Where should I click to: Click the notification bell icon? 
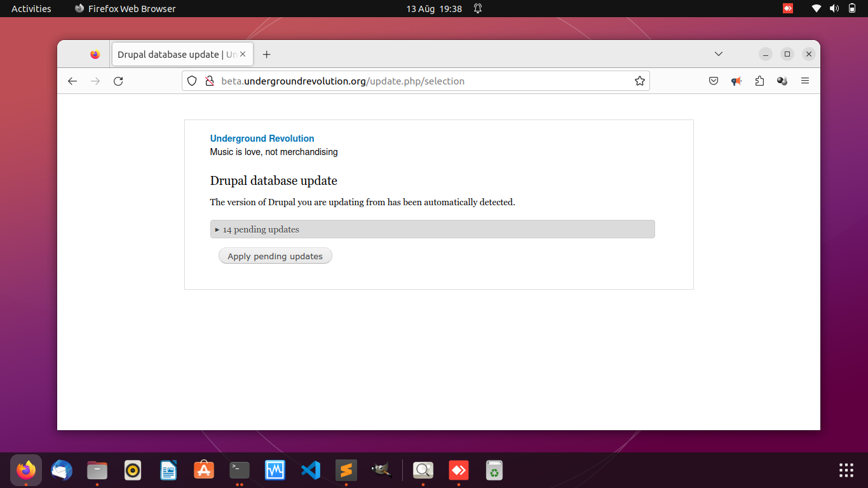(x=478, y=9)
